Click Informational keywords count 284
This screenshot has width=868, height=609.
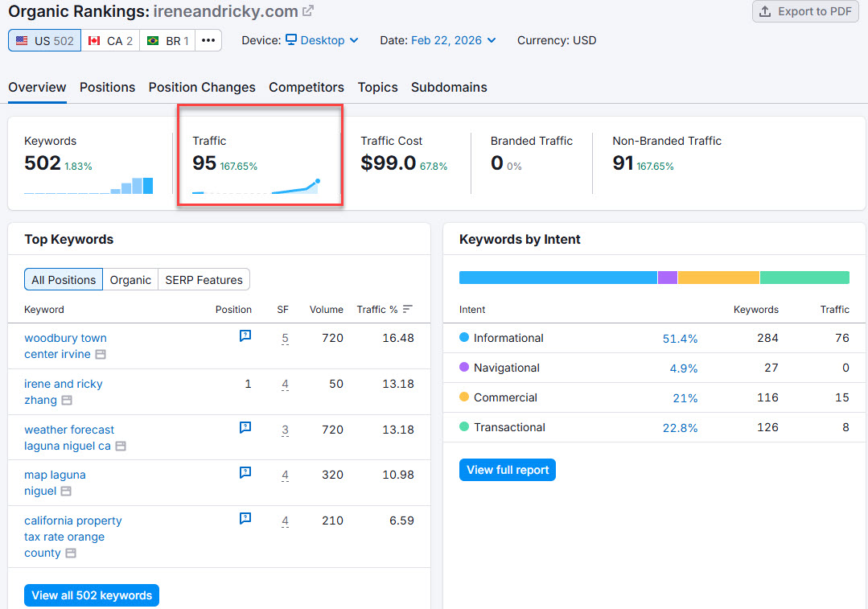(x=767, y=338)
